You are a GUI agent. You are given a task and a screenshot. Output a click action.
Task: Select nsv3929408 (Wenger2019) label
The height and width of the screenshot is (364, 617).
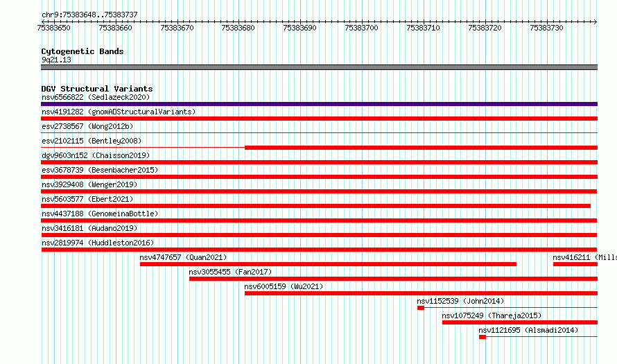[89, 184]
